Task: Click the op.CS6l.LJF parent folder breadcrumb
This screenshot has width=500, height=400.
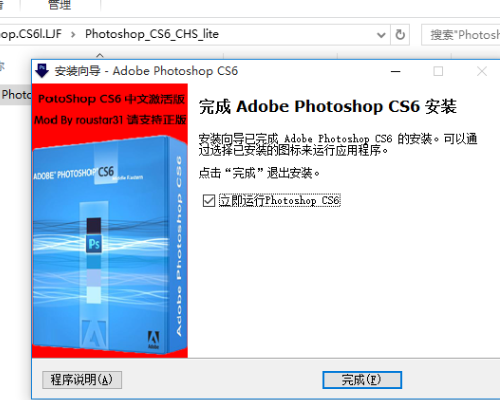Action: coord(31,34)
